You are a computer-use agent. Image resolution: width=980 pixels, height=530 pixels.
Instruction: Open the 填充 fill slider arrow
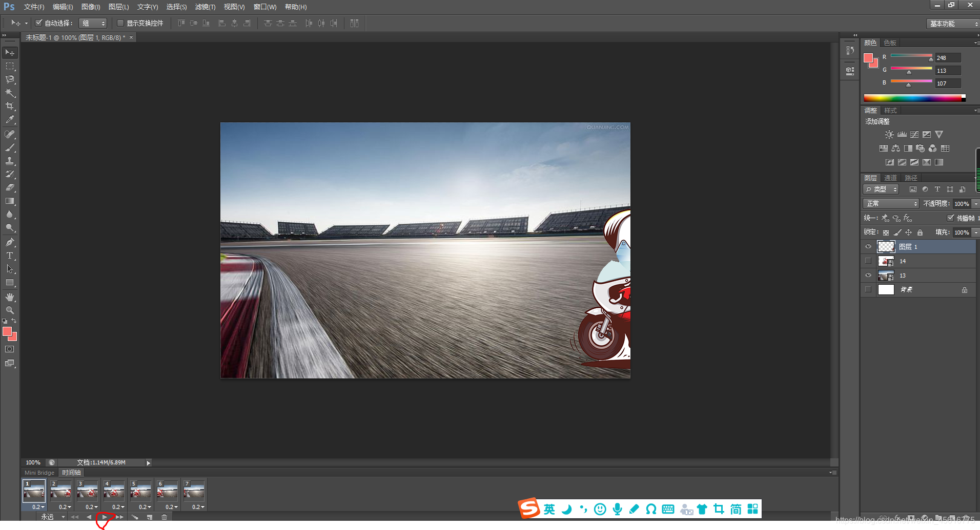[x=976, y=232]
